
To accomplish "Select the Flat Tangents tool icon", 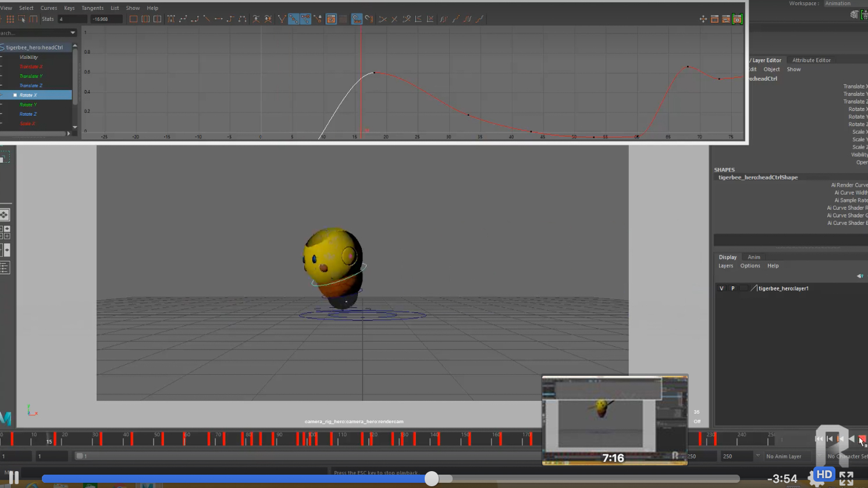I will pyautogui.click(x=218, y=19).
